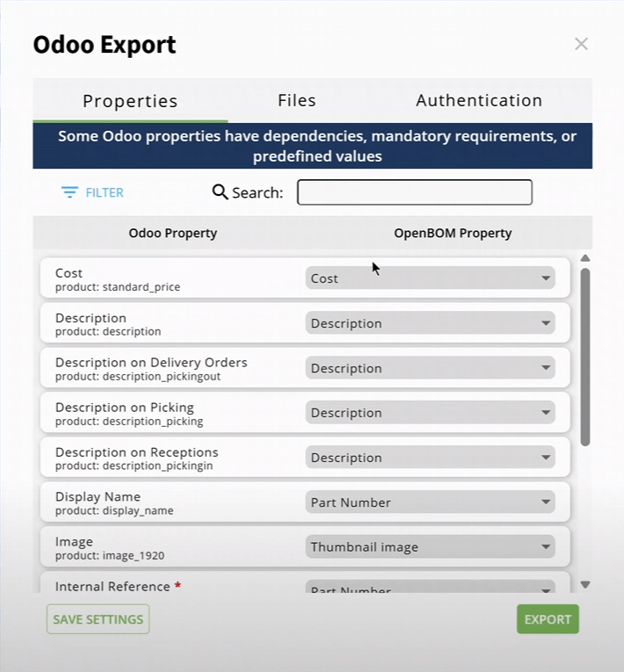Click the Save Settings button
Screen dimensions: 624x672
98,619
